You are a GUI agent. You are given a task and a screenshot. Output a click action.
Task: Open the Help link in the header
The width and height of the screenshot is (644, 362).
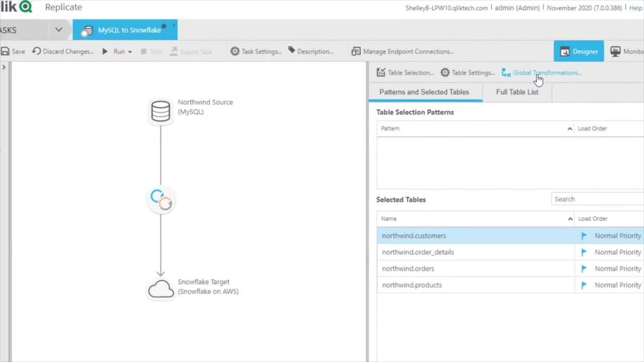click(635, 8)
